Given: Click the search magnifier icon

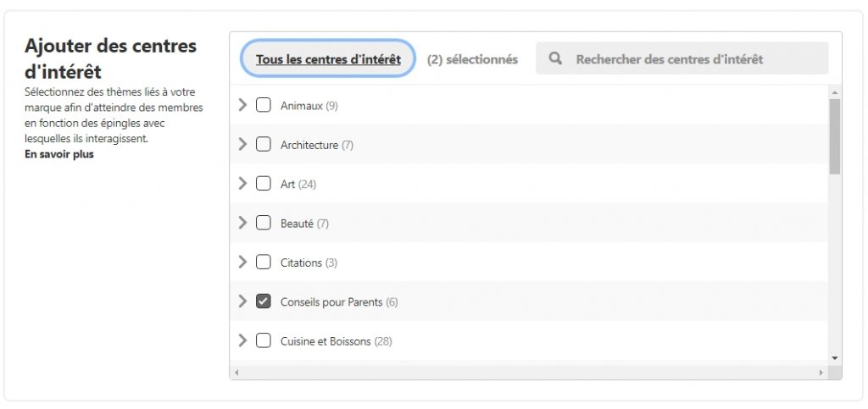Looking at the screenshot, I should click(x=556, y=59).
